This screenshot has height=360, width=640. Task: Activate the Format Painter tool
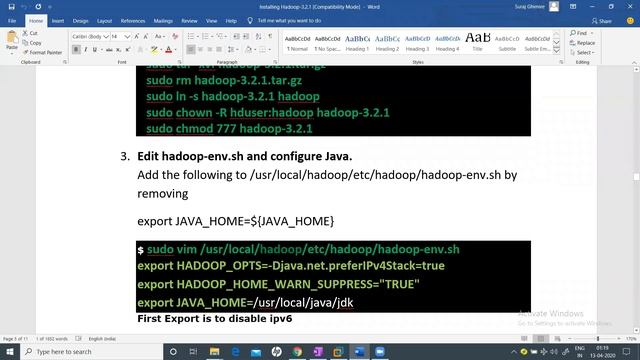coord(42,53)
